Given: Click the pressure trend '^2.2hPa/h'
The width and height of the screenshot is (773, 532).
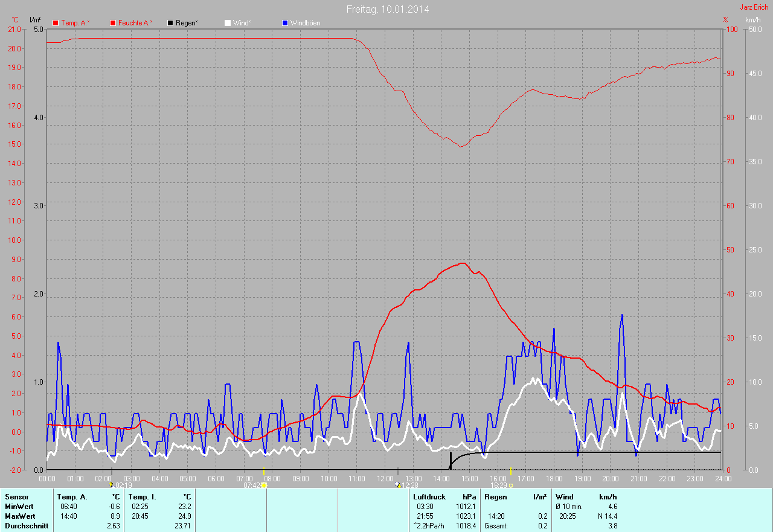Looking at the screenshot, I should click(x=429, y=526).
